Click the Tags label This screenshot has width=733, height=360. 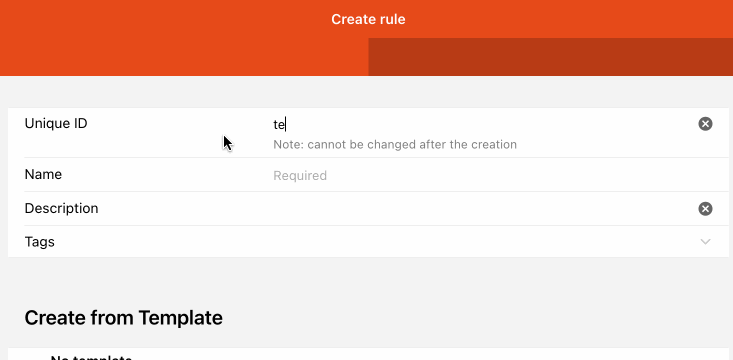(39, 242)
